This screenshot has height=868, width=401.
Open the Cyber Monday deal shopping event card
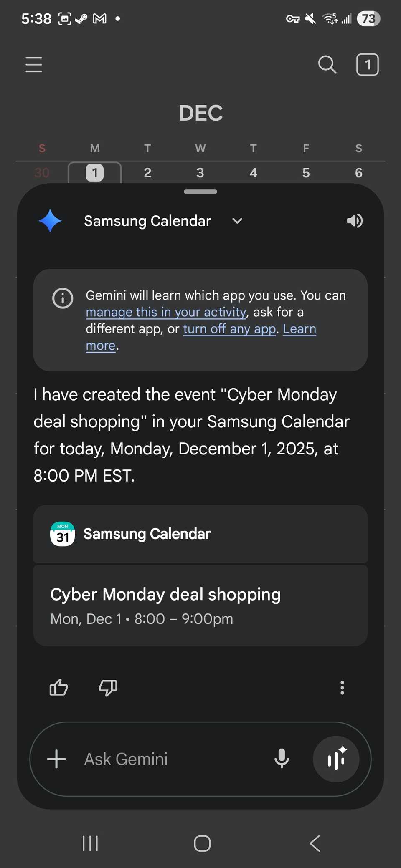[x=200, y=605]
